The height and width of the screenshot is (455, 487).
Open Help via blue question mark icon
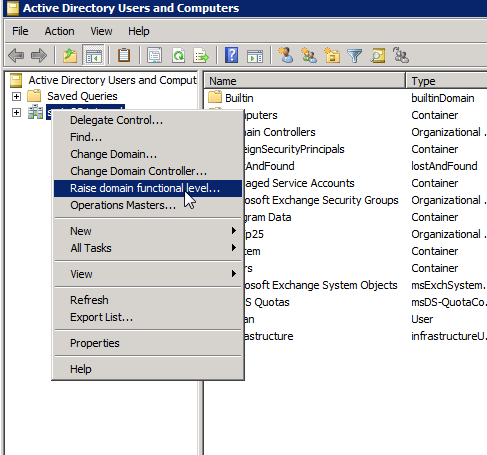[x=231, y=55]
